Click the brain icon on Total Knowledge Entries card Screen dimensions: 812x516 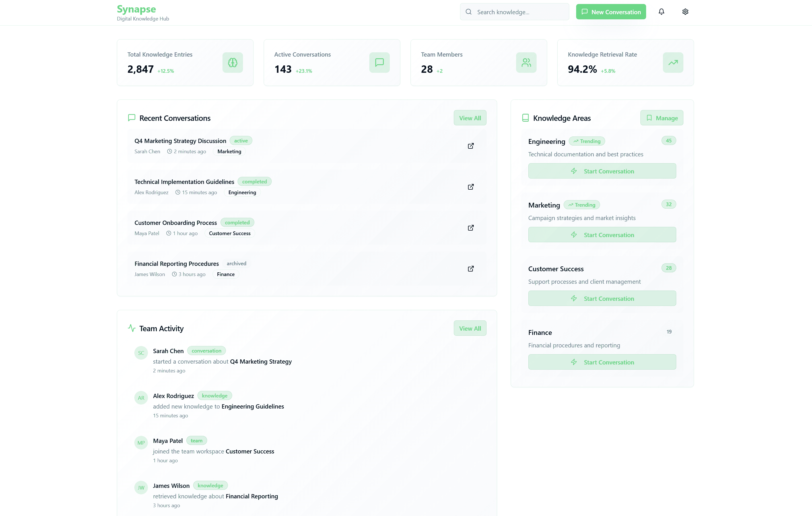click(x=233, y=62)
